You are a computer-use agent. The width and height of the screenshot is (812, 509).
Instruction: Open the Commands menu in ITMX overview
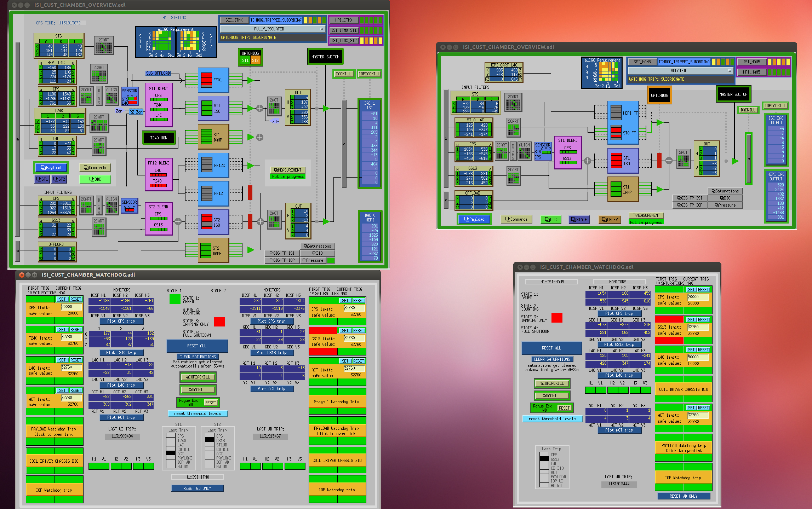tap(95, 168)
